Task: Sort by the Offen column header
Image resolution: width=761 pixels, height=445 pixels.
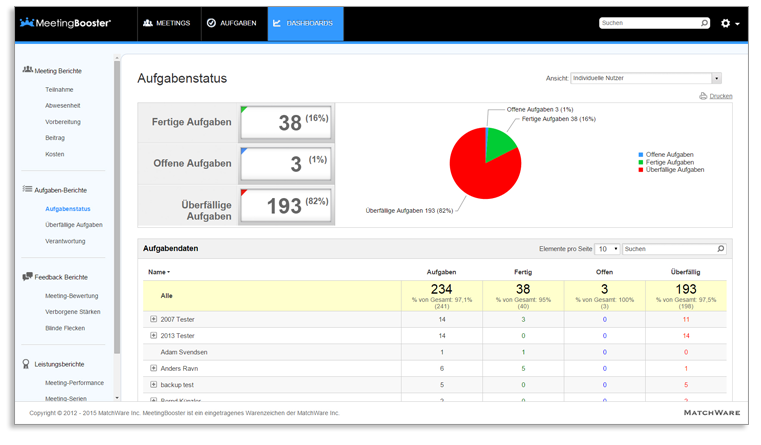Action: pyautogui.click(x=604, y=272)
